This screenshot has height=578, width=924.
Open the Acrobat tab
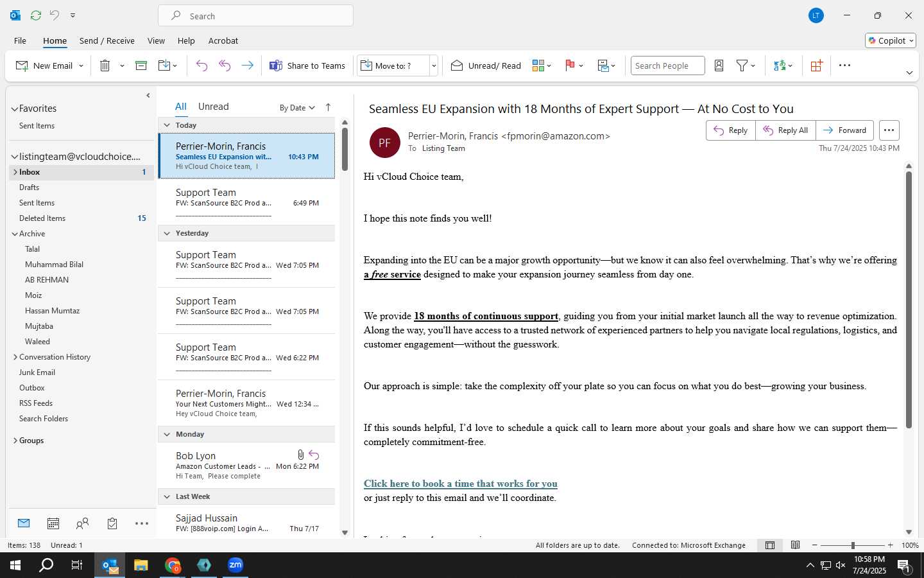[223, 40]
